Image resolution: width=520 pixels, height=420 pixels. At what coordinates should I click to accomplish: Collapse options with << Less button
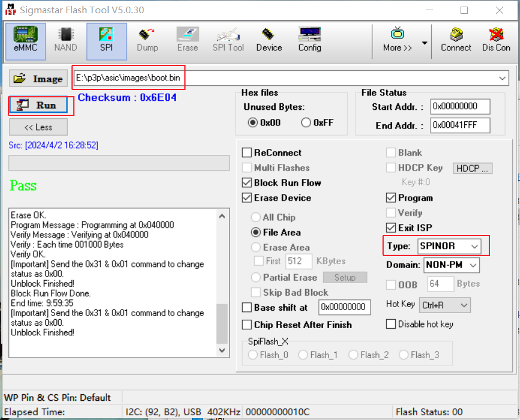pyautogui.click(x=38, y=127)
